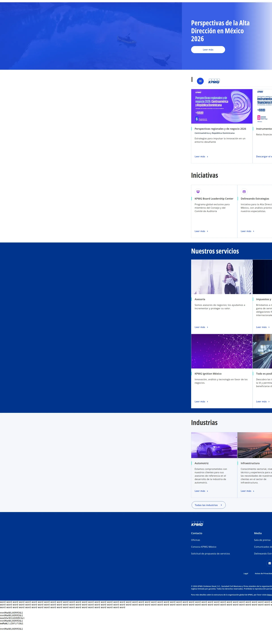The height and width of the screenshot is (644, 272).
Task: Click the KPMG logo in the header
Action: pos(214,81)
